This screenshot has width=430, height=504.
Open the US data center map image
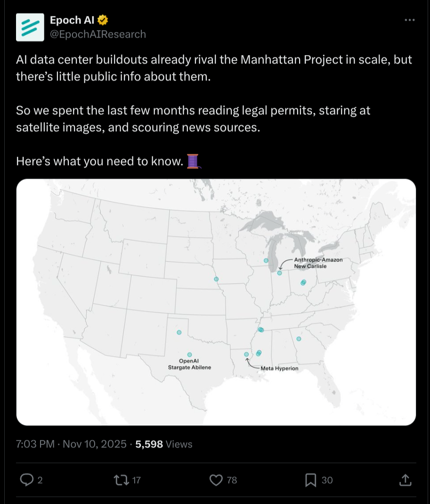coord(216,302)
